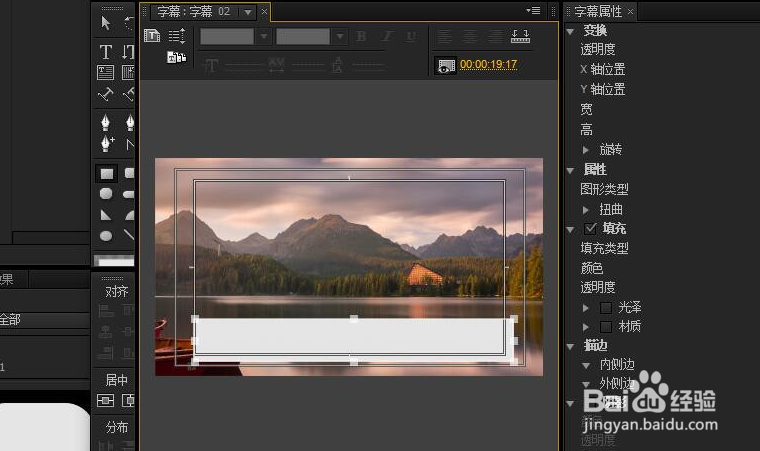
Task: Click the 填充类型 fill type row
Action: point(604,248)
